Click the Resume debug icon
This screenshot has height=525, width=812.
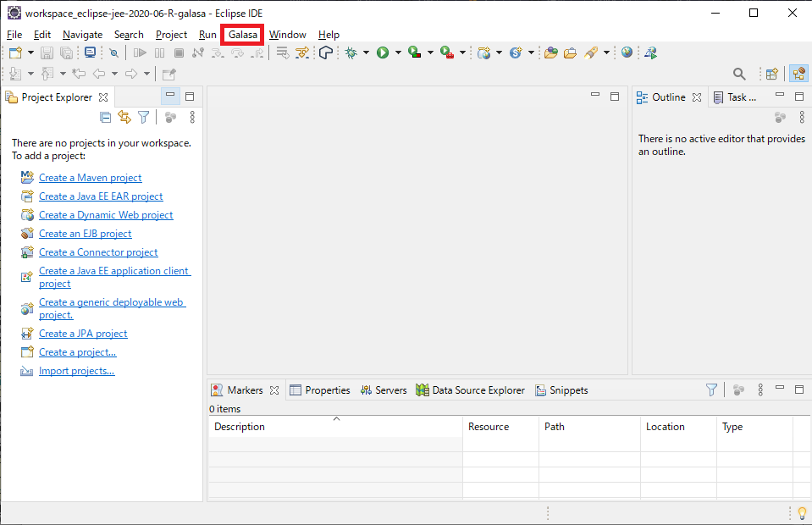coord(140,52)
